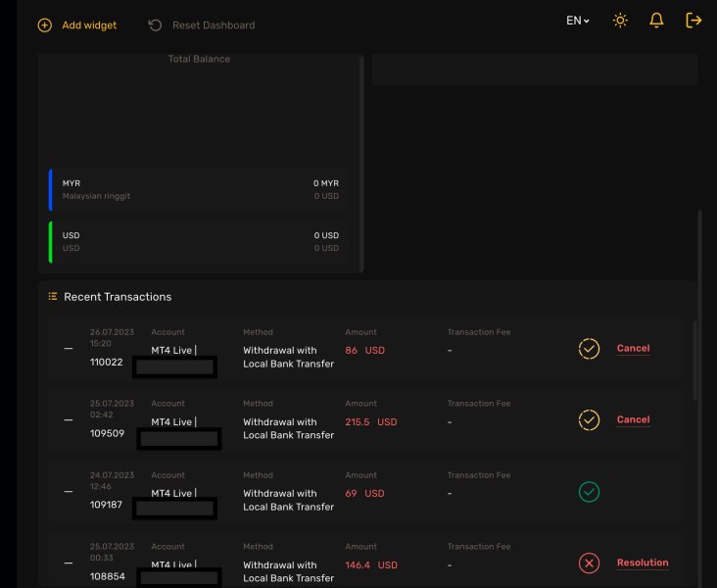This screenshot has width=717, height=588.
Task: Click the Add widget plus icon
Action: pyautogui.click(x=44, y=25)
